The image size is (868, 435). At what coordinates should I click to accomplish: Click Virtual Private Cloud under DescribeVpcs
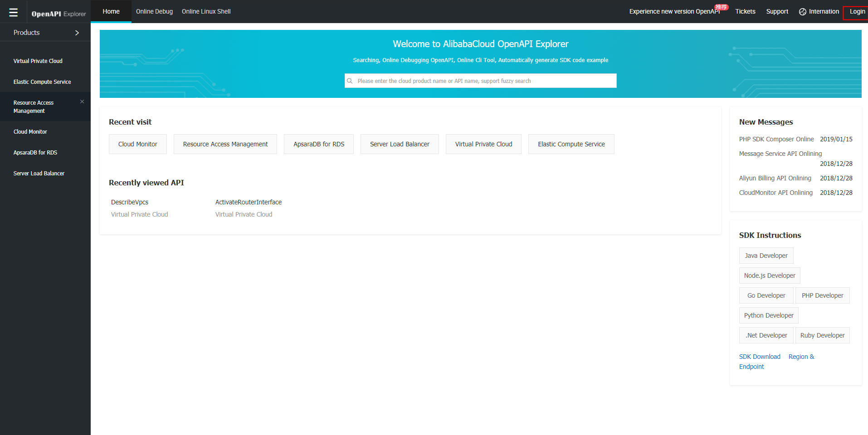(140, 214)
